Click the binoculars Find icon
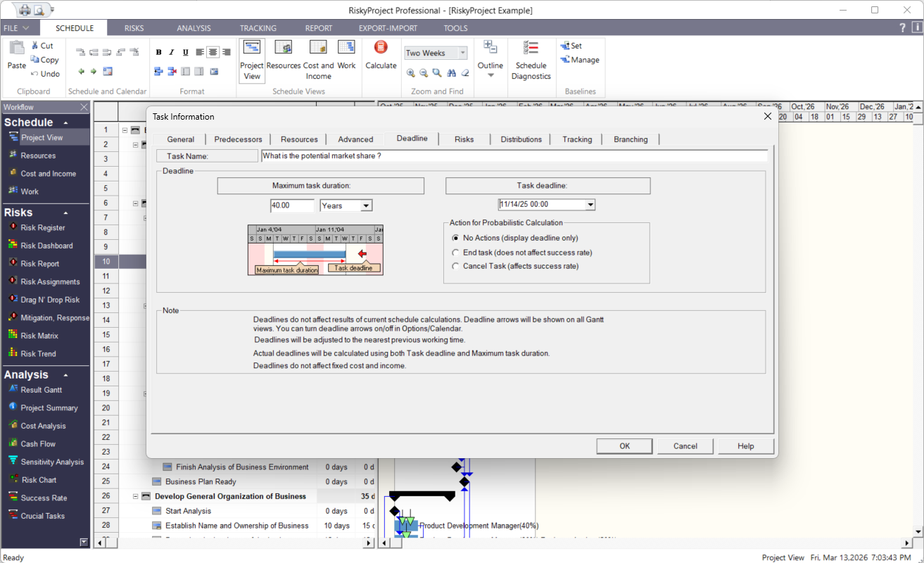This screenshot has width=924, height=563. pos(451,72)
